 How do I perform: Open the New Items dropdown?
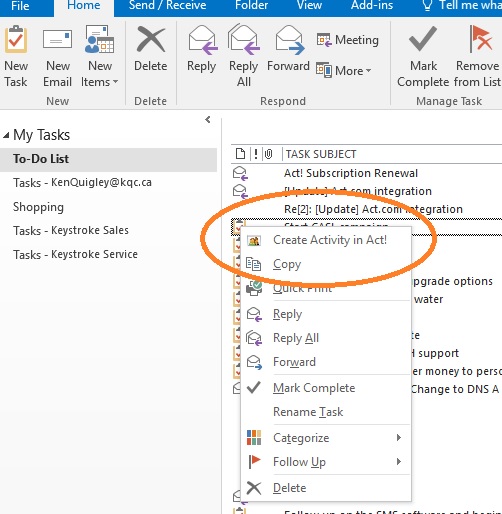tap(100, 57)
